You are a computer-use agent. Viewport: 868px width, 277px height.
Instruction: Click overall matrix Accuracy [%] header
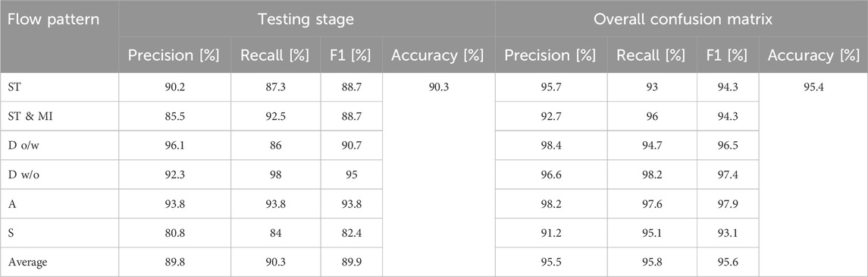pos(813,55)
